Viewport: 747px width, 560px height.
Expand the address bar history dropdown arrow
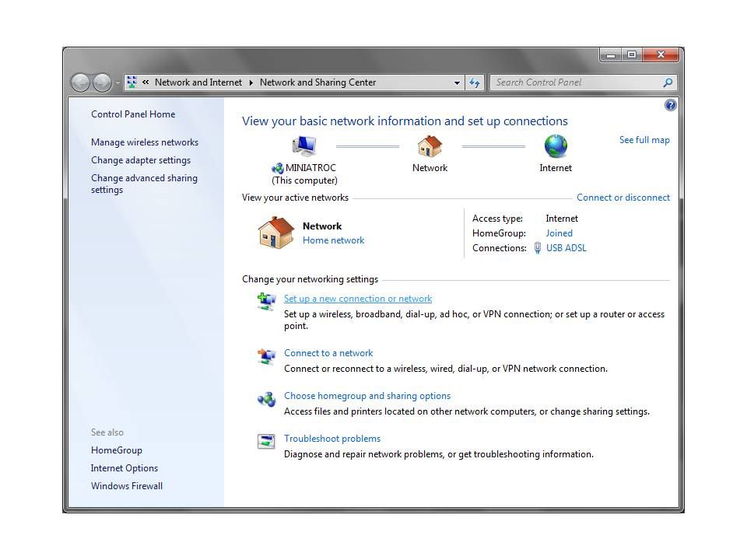(458, 82)
